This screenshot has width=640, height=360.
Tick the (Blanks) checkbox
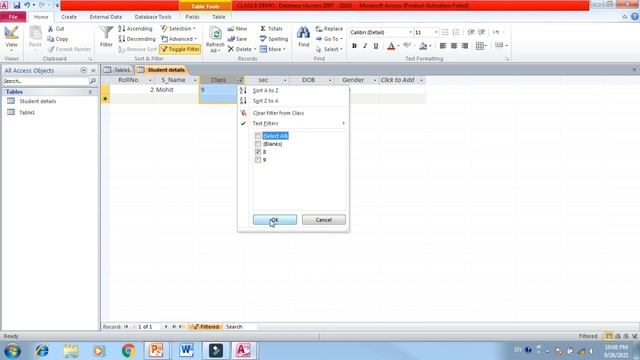tap(258, 144)
